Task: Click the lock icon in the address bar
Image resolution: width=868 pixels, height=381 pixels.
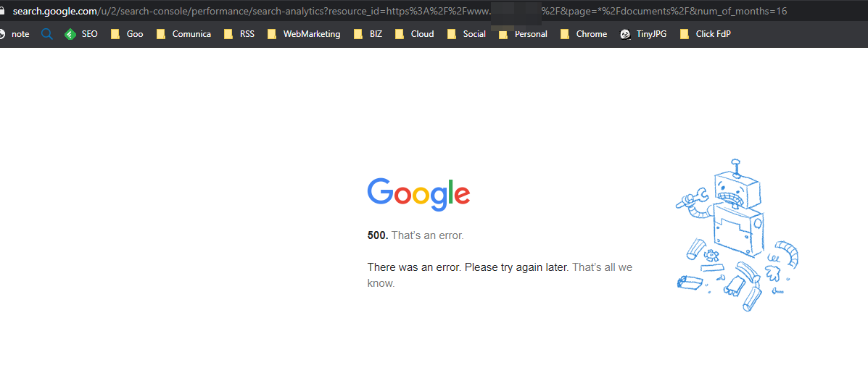Action: click(x=3, y=11)
